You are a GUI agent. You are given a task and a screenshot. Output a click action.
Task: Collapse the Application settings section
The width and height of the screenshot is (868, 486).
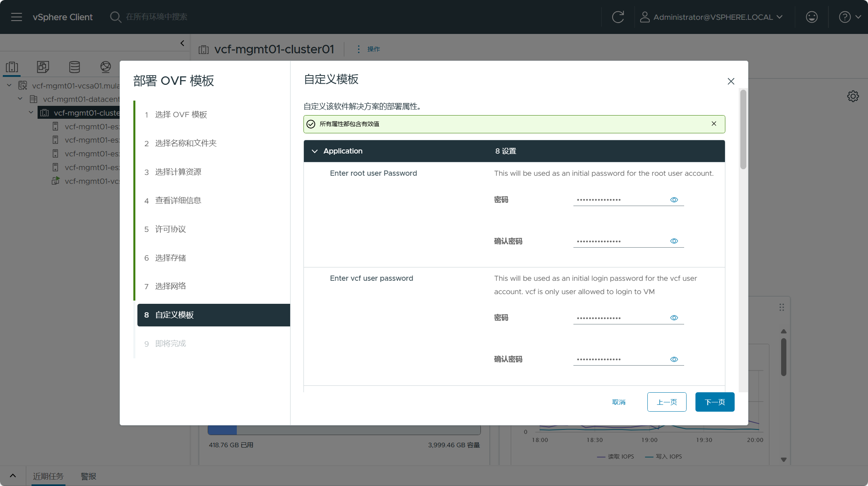tap(315, 151)
